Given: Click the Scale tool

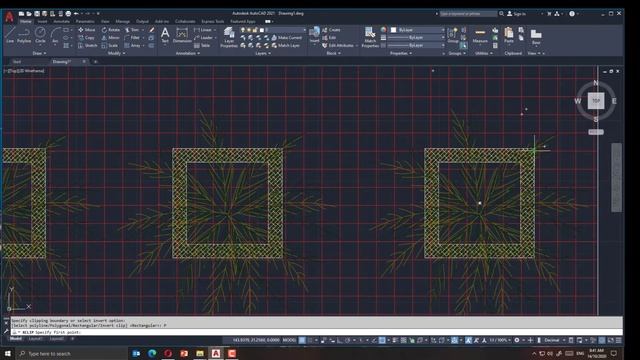Looking at the screenshot, I should coord(109,45).
